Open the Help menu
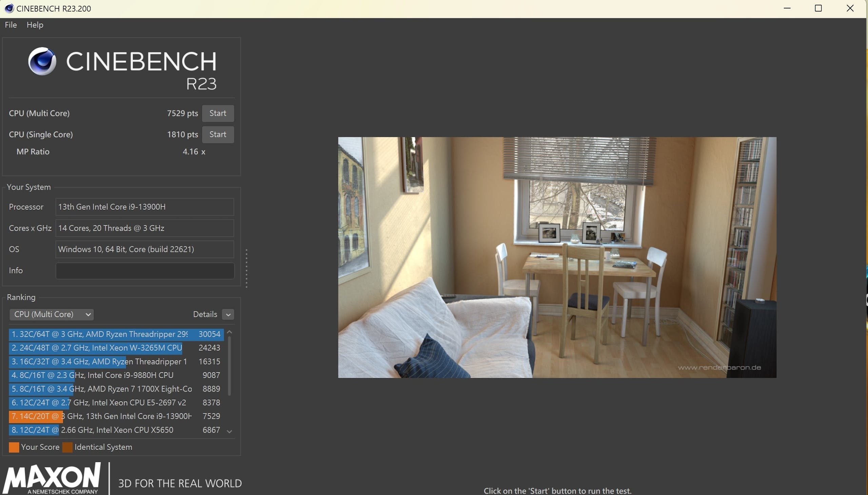The width and height of the screenshot is (868, 495). click(35, 25)
